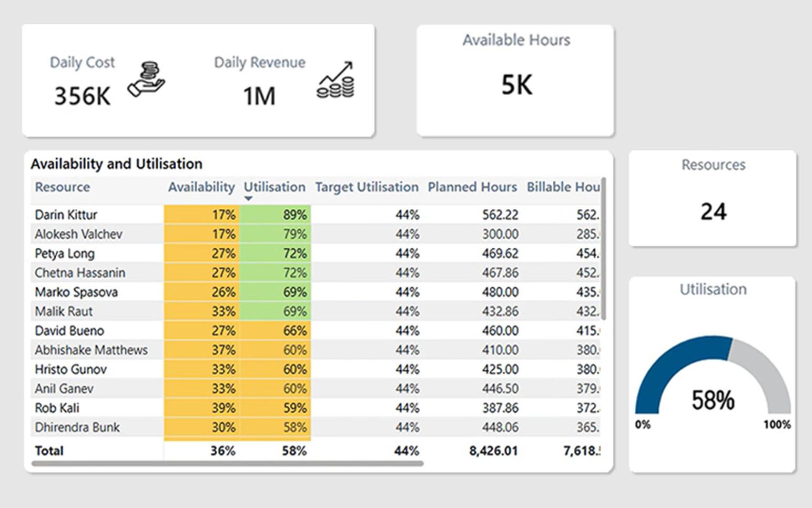Click the Daily Cost 356K value
Image resolution: width=812 pixels, height=508 pixels.
tap(83, 96)
